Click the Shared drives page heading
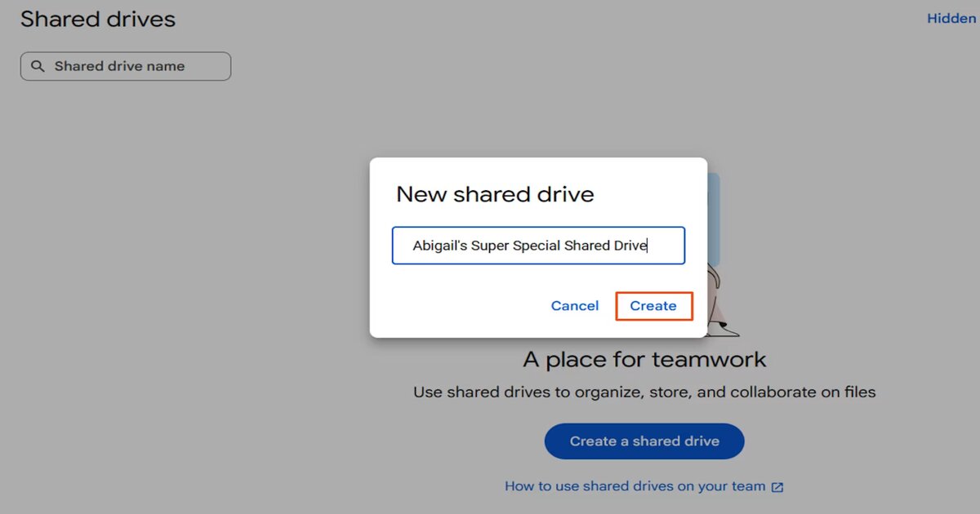The height and width of the screenshot is (514, 980). [x=98, y=20]
